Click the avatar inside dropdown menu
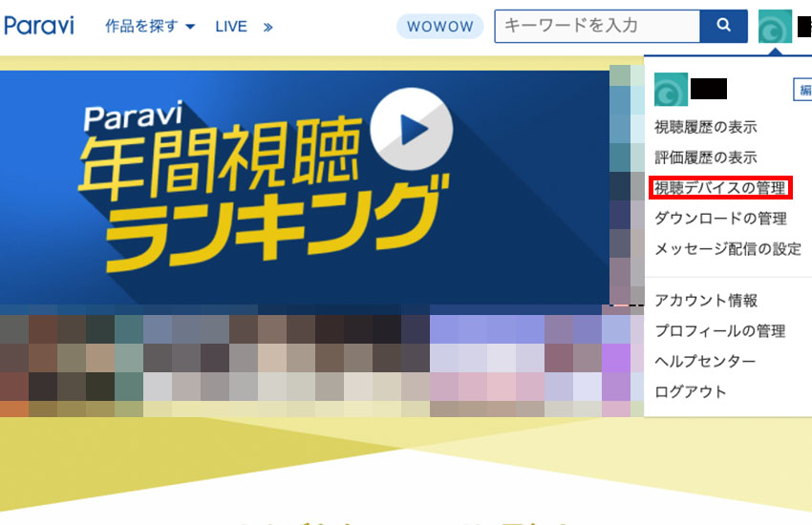The image size is (812, 525). 671,90
